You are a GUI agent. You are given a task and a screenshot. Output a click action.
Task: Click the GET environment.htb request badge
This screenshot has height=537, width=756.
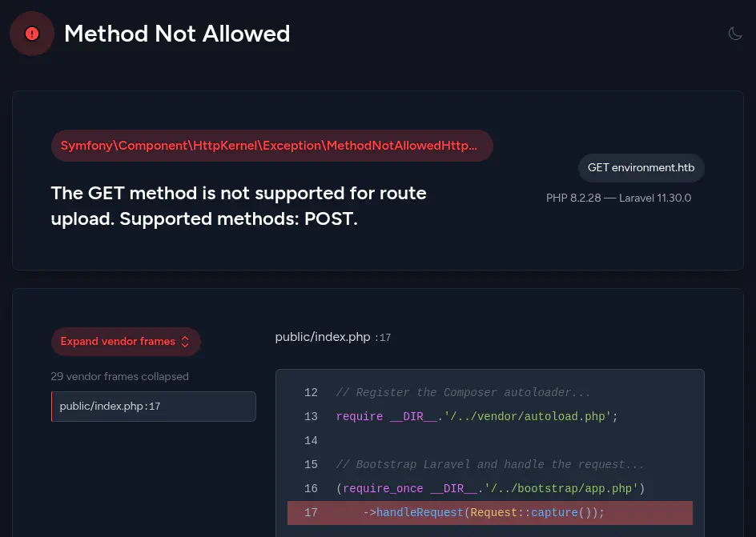641,168
